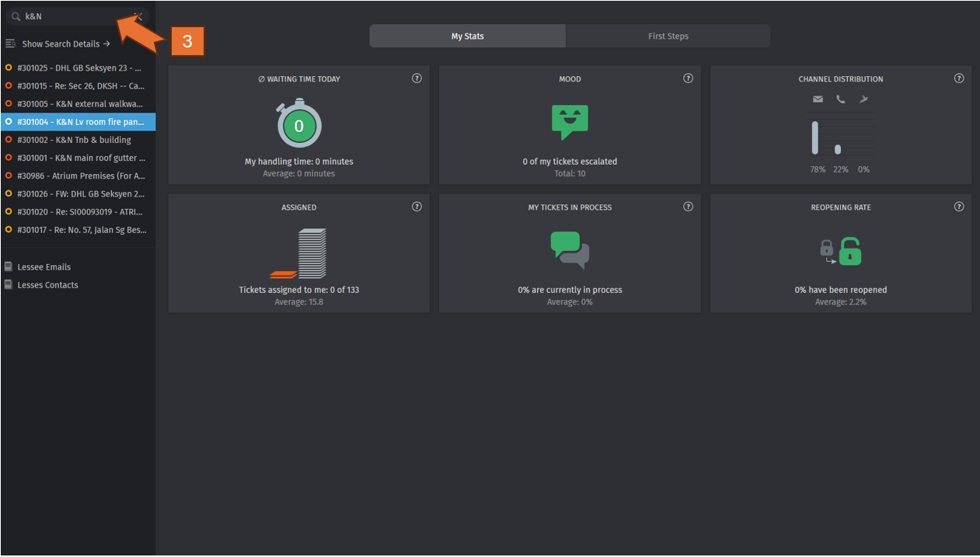980x557 pixels.
Task: Open help icon on Assigned card
Action: pyautogui.click(x=417, y=207)
